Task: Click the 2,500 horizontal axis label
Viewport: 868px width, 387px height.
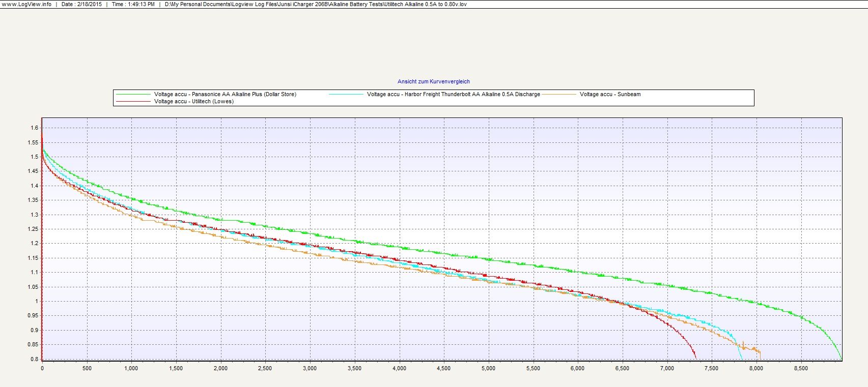Action: point(265,368)
